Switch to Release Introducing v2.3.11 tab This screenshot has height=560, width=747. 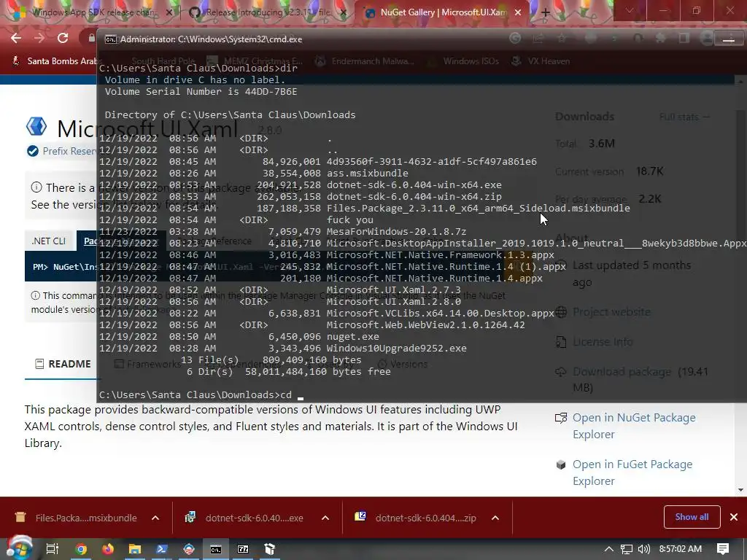[267, 12]
